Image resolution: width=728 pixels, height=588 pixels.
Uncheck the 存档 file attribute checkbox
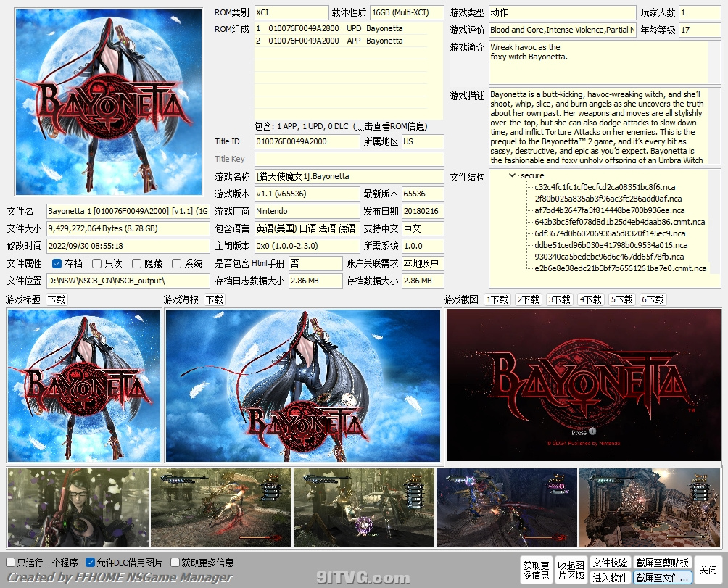(56, 262)
